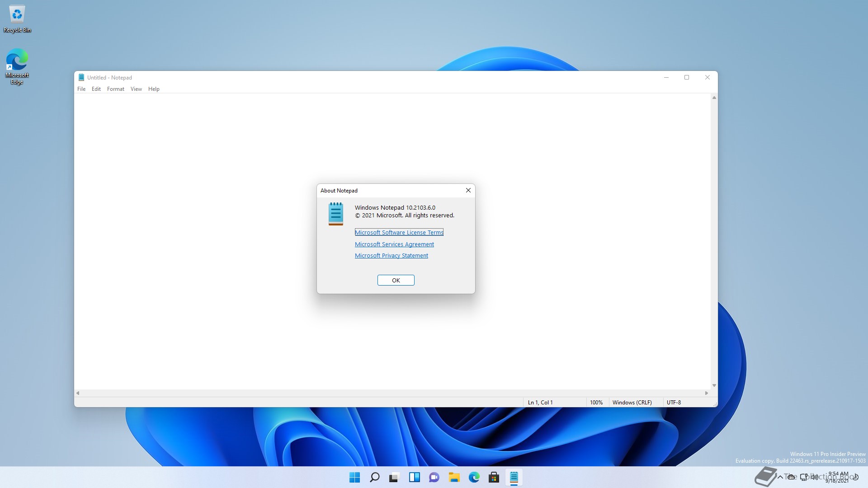Open the Start menu from the taskbar
Image resolution: width=868 pixels, height=488 pixels.
(354, 477)
